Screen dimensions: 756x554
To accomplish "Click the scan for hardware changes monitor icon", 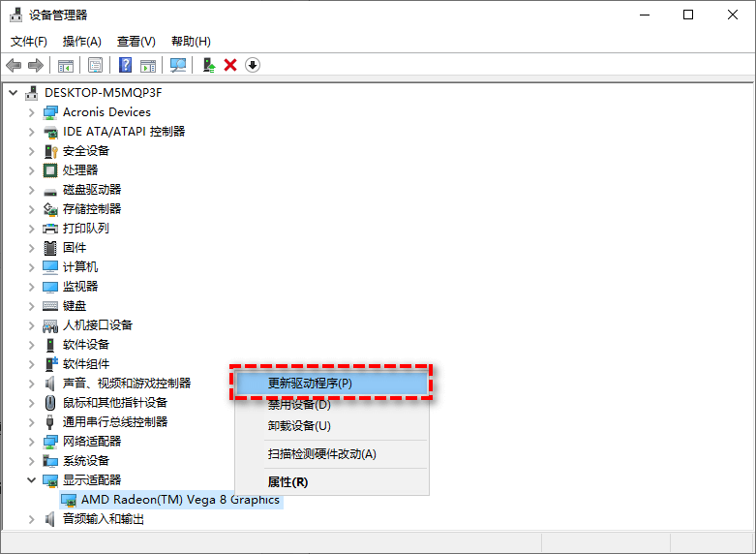I will (178, 65).
